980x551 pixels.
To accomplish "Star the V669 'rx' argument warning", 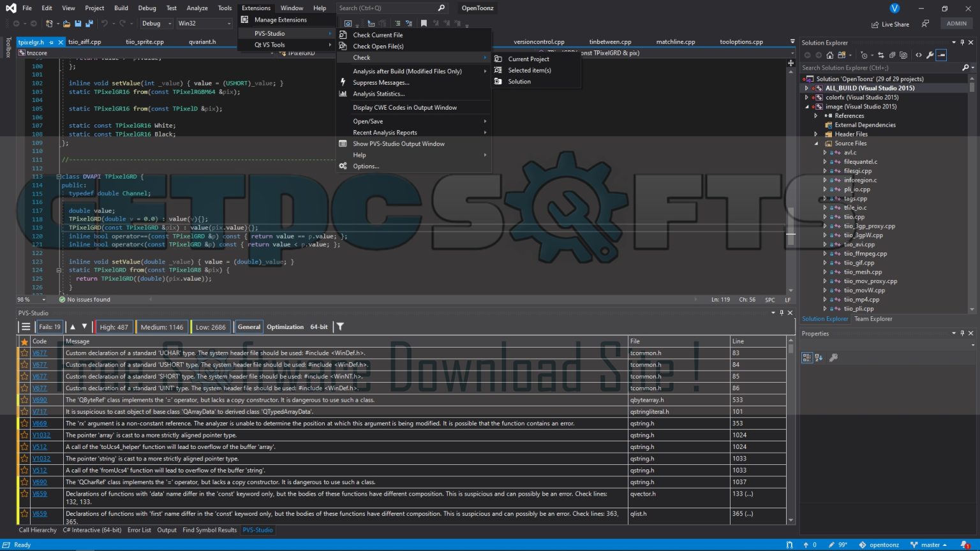I will click(24, 423).
